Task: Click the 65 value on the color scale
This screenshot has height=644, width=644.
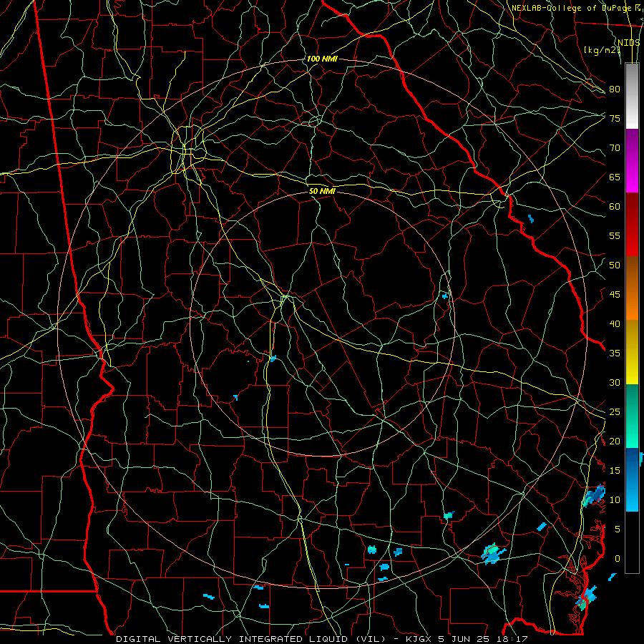Action: 615,177
